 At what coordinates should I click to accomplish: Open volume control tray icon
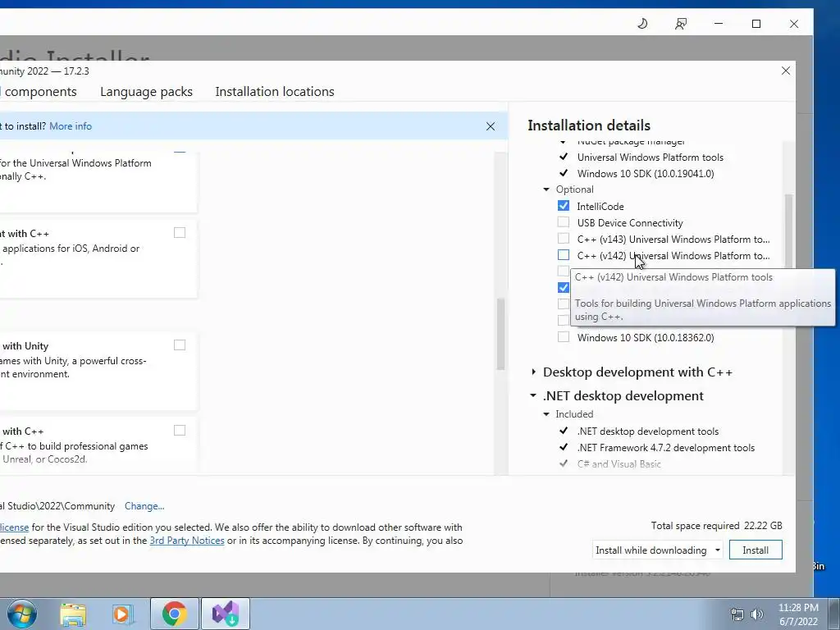tap(757, 614)
